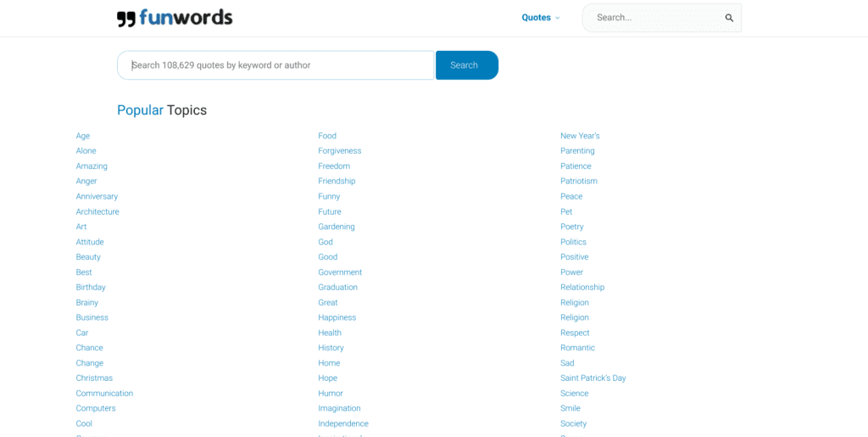Open the Anniversary topic link

(x=97, y=197)
